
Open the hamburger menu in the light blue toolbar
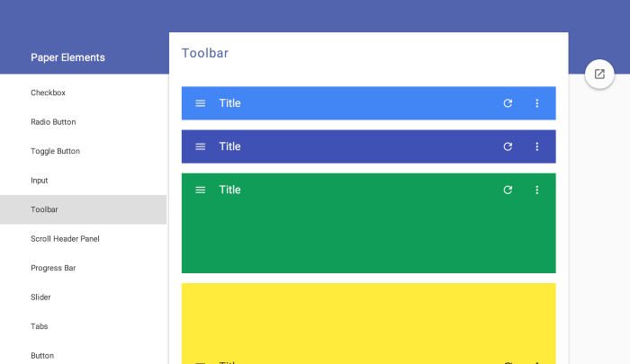pos(200,103)
